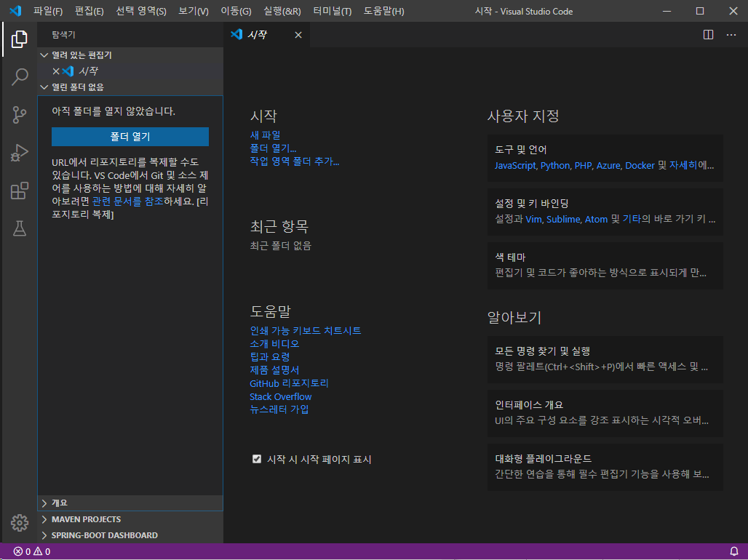This screenshot has height=560, width=748.
Task: Open the 뉴스레터 가입 link
Action: [x=279, y=409]
